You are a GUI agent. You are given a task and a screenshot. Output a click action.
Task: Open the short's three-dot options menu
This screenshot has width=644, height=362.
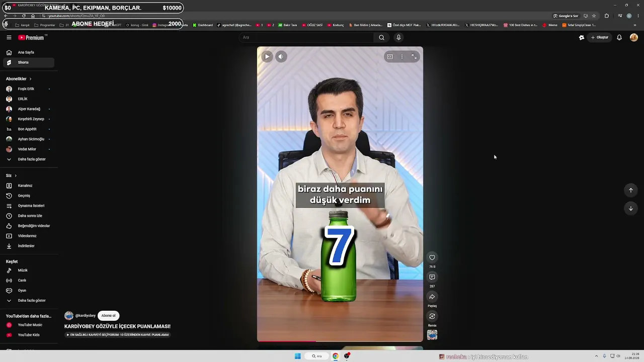[402, 57]
